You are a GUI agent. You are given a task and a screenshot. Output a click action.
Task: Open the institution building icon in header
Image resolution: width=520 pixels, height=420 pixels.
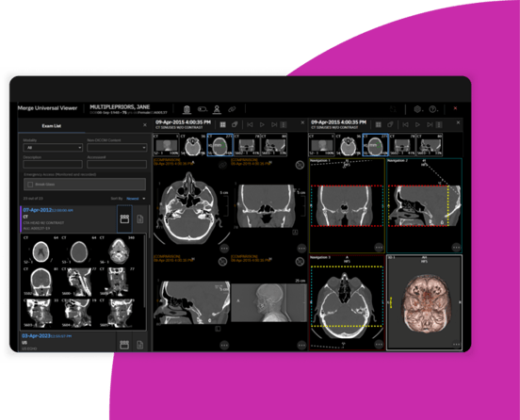[187, 109]
